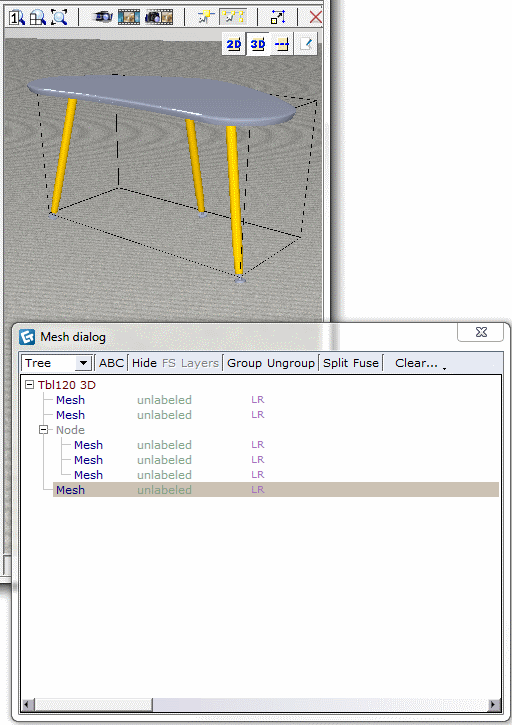Toggle the 3D view mode
The height and width of the screenshot is (725, 512).
[258, 44]
